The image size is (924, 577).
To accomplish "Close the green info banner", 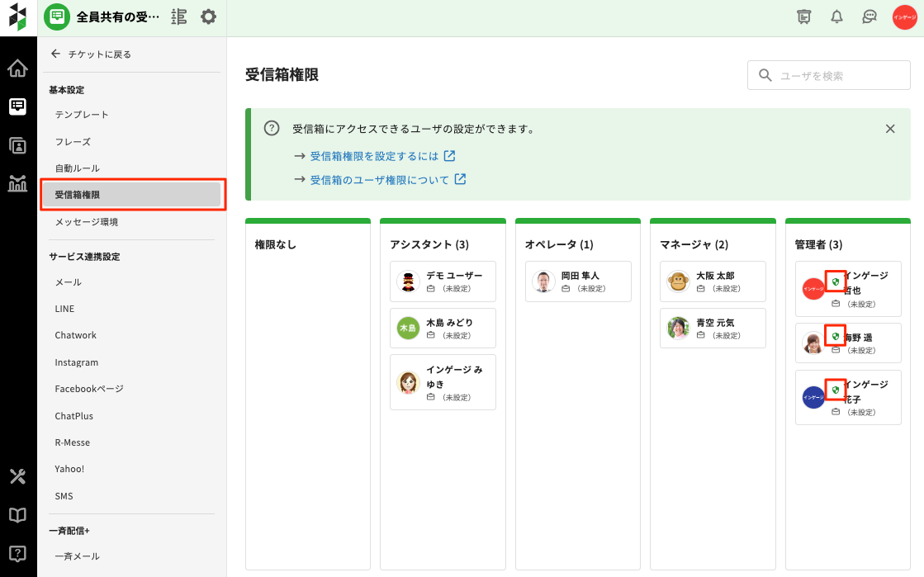I will point(890,129).
